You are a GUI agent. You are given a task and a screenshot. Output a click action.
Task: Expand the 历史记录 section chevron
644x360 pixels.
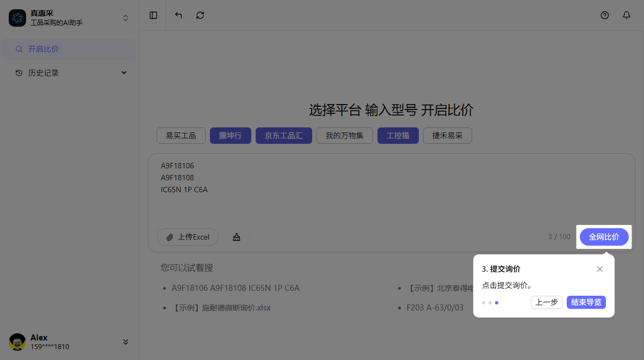(x=124, y=72)
